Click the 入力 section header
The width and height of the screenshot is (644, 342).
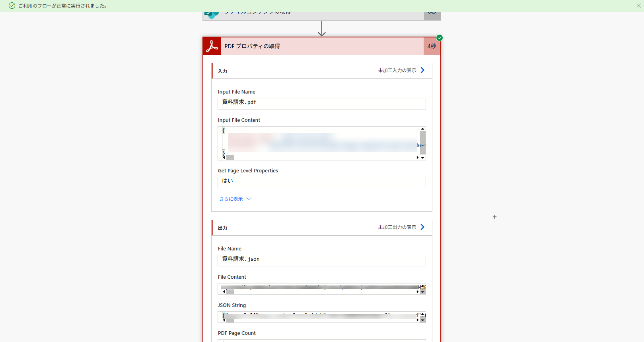tap(322, 71)
